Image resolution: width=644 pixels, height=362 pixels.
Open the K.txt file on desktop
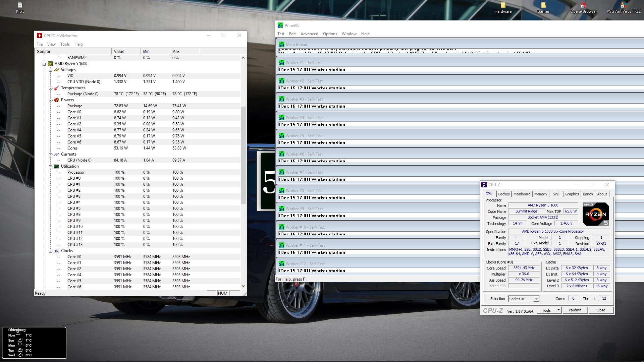click(20, 6)
